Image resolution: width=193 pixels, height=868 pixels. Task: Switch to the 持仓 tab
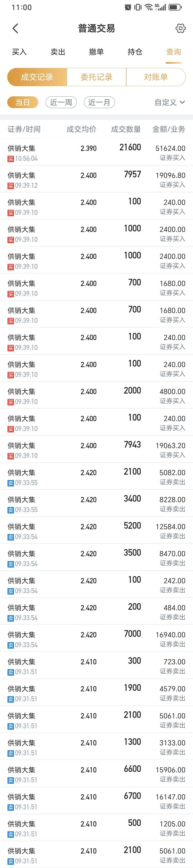(135, 52)
